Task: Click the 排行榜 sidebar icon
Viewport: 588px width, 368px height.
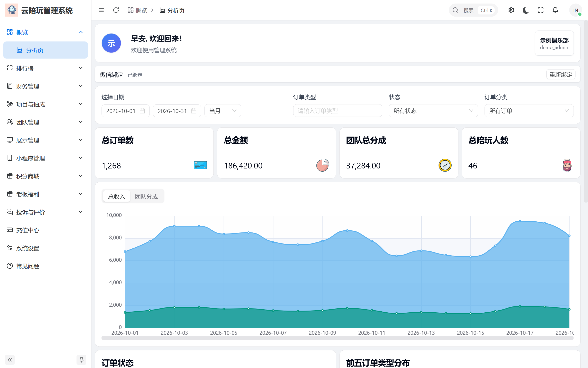Action: [x=10, y=68]
